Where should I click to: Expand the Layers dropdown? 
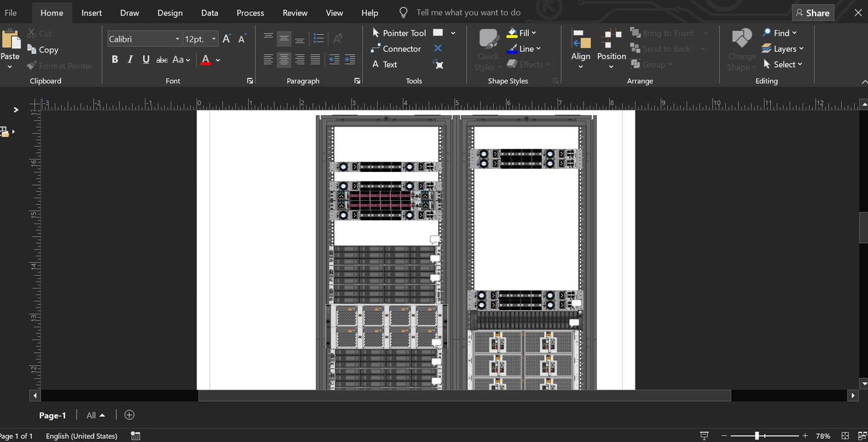click(801, 49)
